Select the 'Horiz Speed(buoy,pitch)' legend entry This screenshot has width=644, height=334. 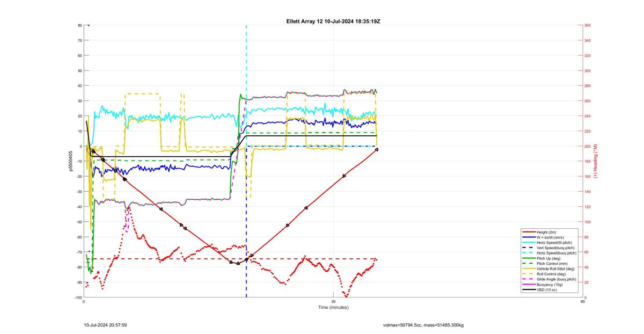tap(557, 253)
